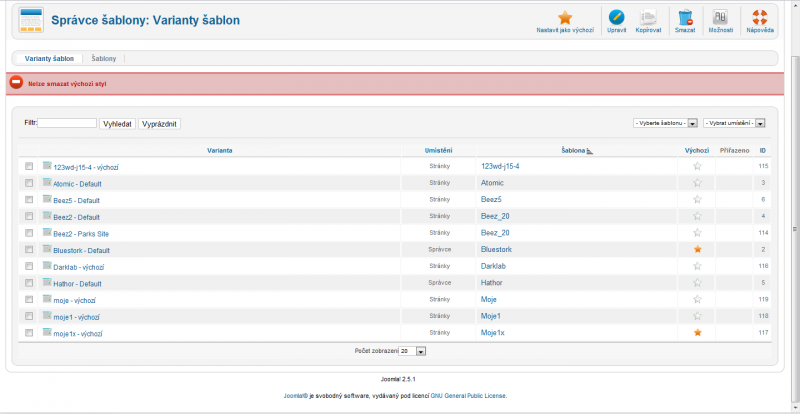The width and height of the screenshot is (800, 414).
Task: Select the Bluestork - Default checkbox
Action: (x=29, y=250)
